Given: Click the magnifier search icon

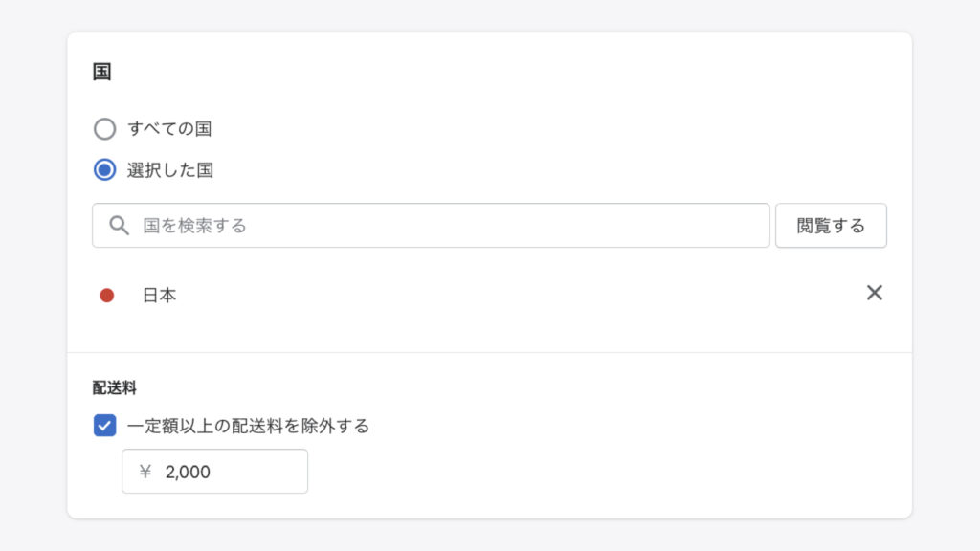Looking at the screenshot, I should (x=119, y=226).
